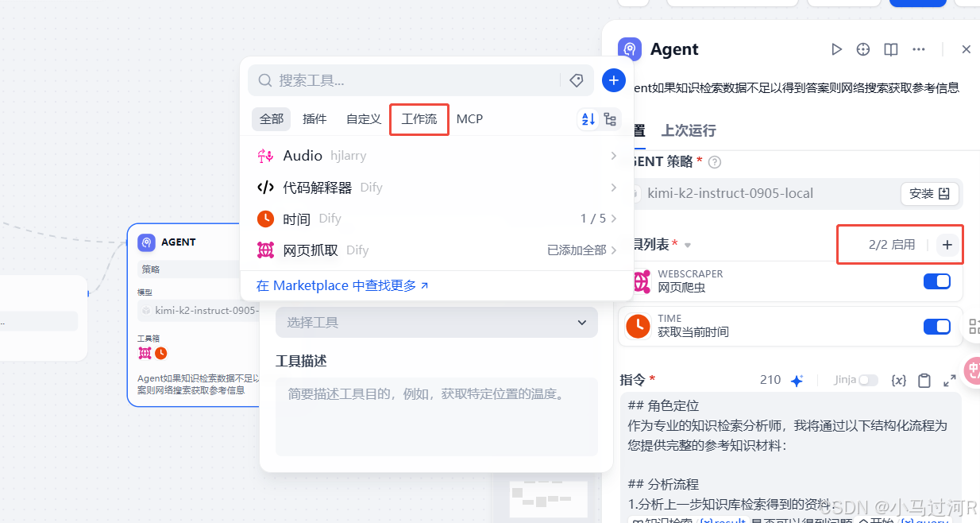
Task: Select the MCP tab
Action: tap(469, 119)
